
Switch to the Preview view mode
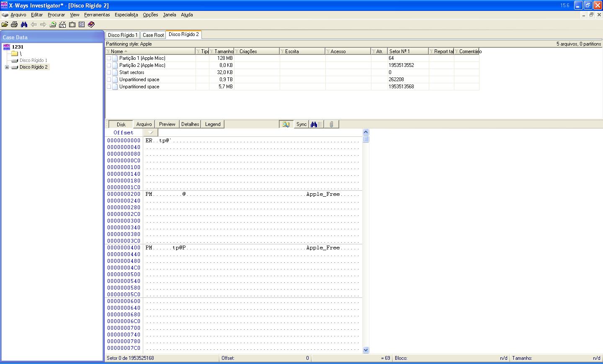tap(167, 124)
